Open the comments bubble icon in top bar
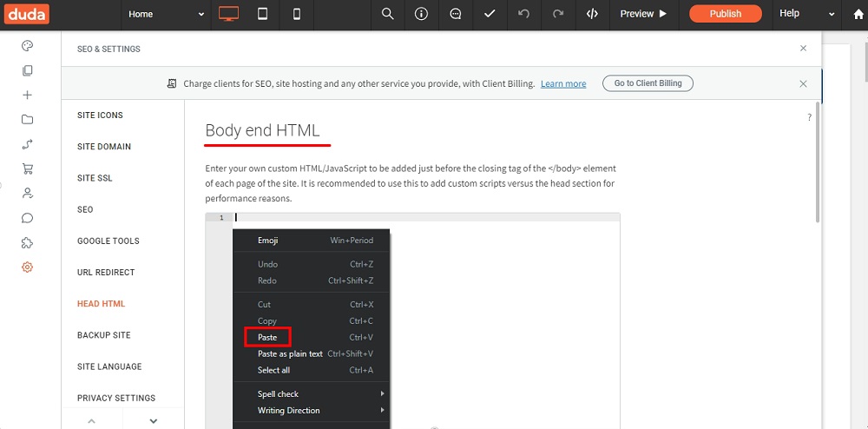The height and width of the screenshot is (429, 868). tap(456, 15)
